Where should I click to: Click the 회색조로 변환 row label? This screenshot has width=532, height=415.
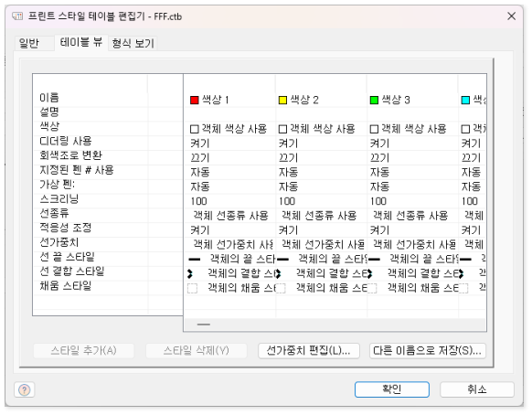tap(71, 155)
